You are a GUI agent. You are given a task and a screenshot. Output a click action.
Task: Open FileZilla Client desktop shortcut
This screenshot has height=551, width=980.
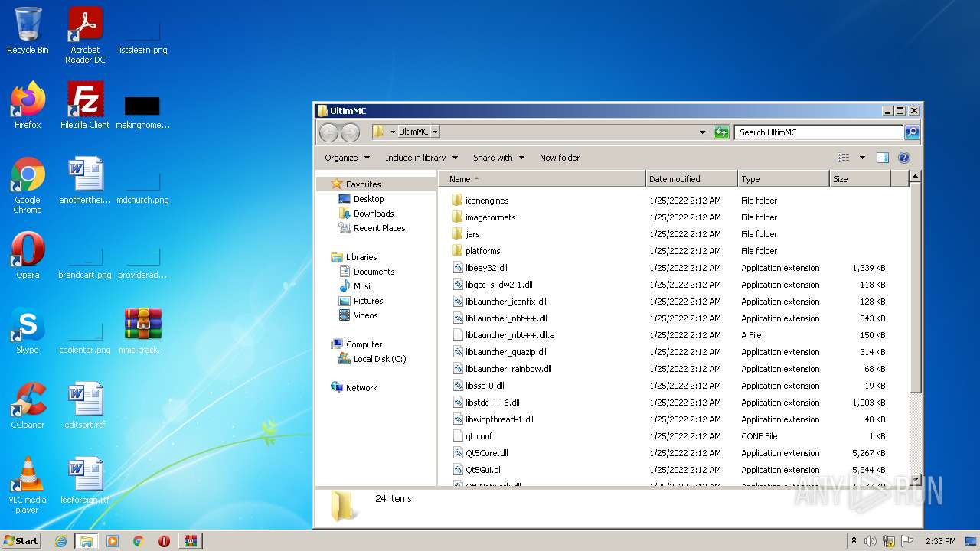[85, 105]
